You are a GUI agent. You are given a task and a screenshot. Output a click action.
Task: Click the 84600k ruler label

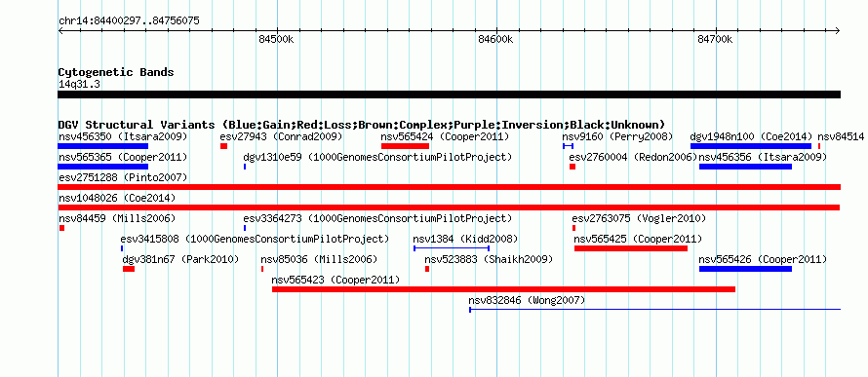(496, 39)
